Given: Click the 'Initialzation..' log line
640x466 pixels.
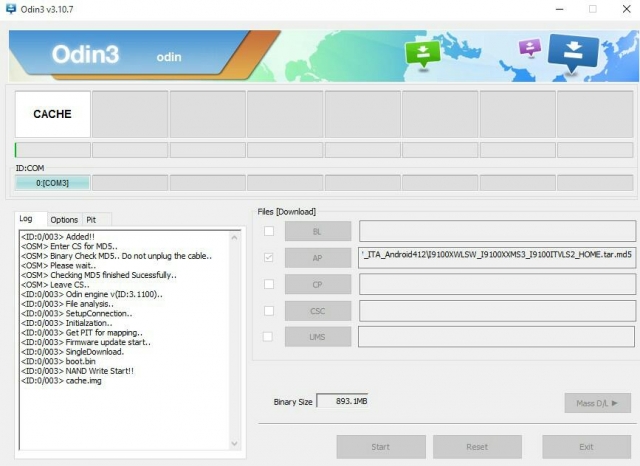Looking at the screenshot, I should click(x=67, y=323).
